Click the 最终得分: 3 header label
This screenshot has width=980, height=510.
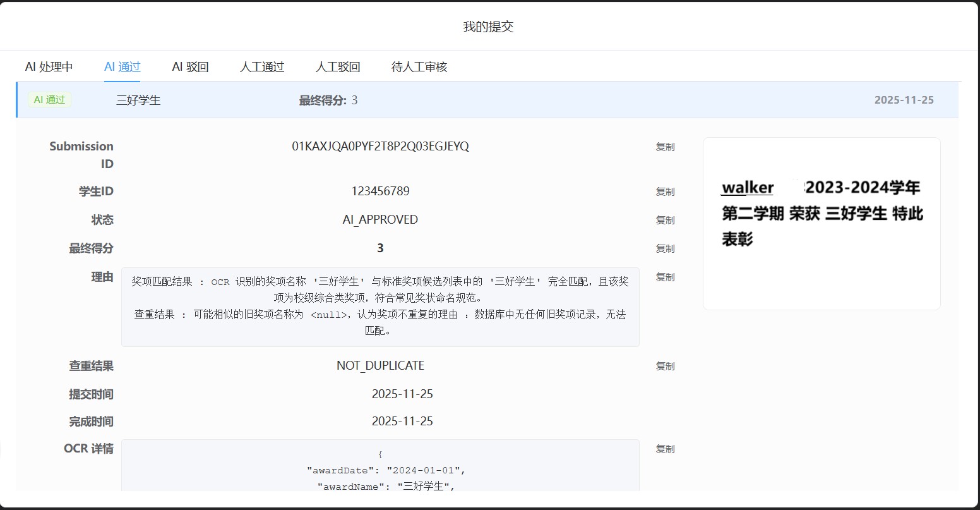pos(328,100)
